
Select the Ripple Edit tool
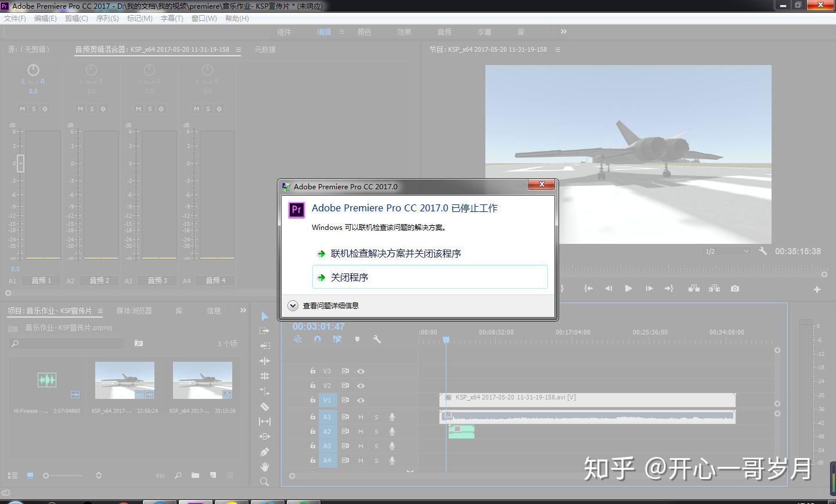pos(265,345)
